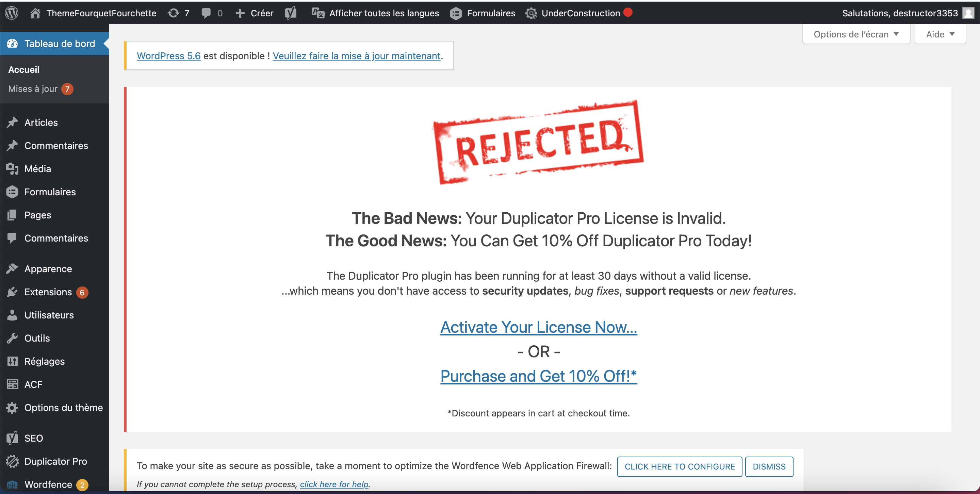This screenshot has height=494, width=980.
Task: Click Purchase and Get 10% Off link
Action: coord(538,376)
